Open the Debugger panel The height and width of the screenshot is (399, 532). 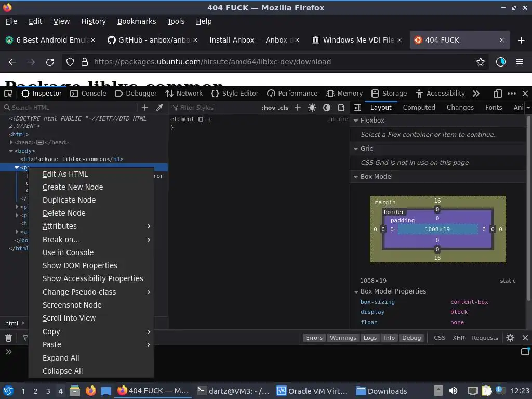pos(136,94)
